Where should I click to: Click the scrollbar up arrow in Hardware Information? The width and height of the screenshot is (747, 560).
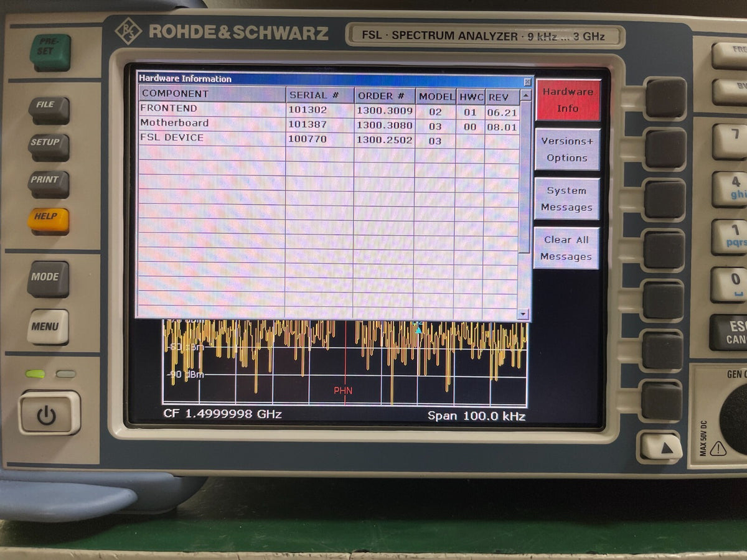[525, 96]
